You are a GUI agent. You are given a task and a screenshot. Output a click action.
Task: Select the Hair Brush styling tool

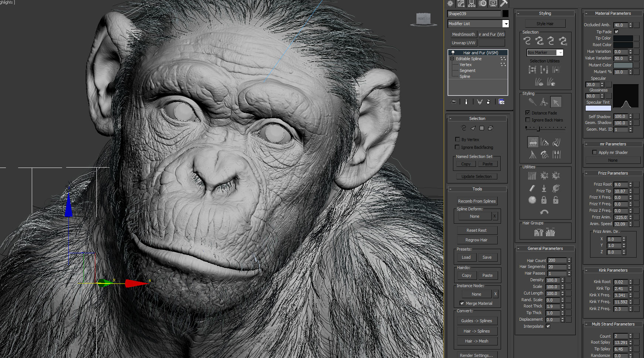point(532,102)
